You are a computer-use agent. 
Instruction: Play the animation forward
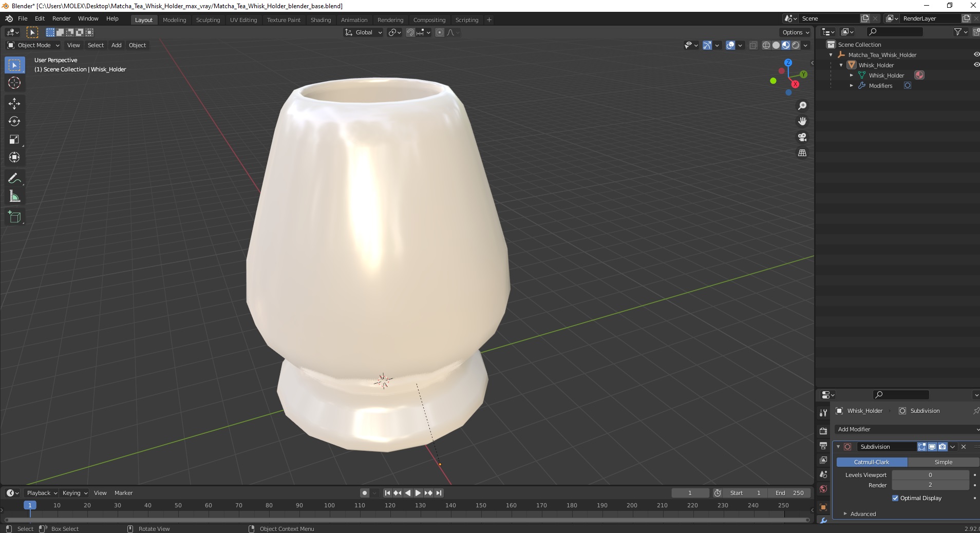[418, 493]
